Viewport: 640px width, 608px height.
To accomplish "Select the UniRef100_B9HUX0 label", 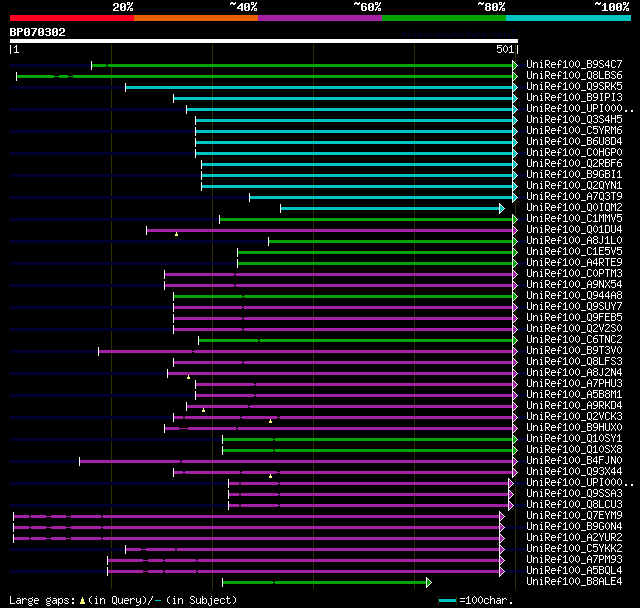I will point(574,428).
